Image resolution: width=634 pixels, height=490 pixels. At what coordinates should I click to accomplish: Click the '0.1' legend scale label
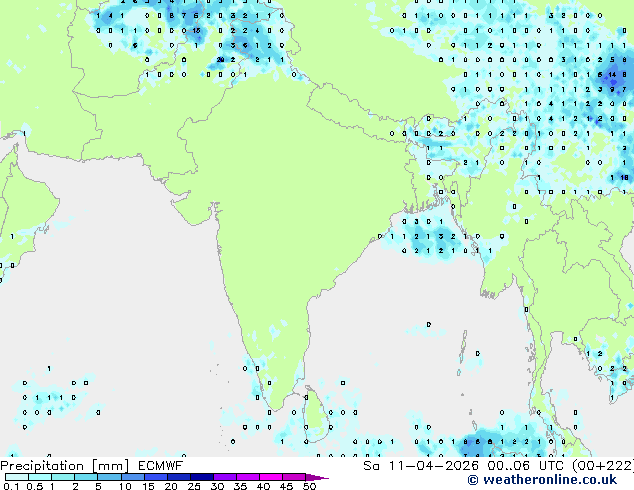11,486
